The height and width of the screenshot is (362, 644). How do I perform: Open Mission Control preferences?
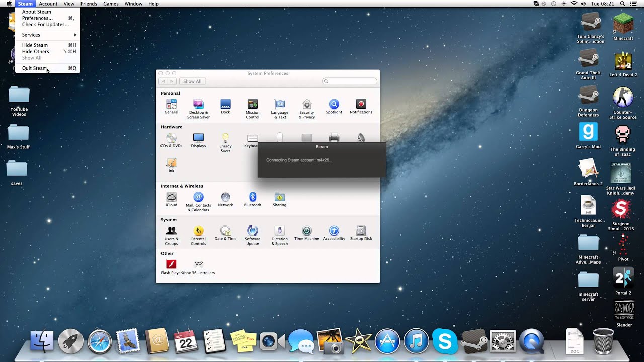[x=253, y=109]
